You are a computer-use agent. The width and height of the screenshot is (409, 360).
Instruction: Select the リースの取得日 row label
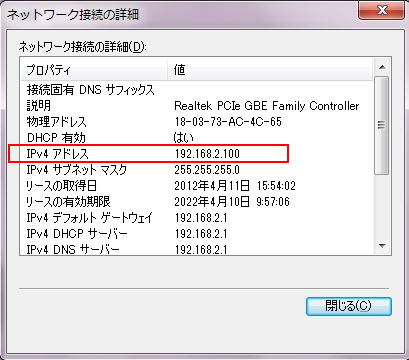click(62, 186)
